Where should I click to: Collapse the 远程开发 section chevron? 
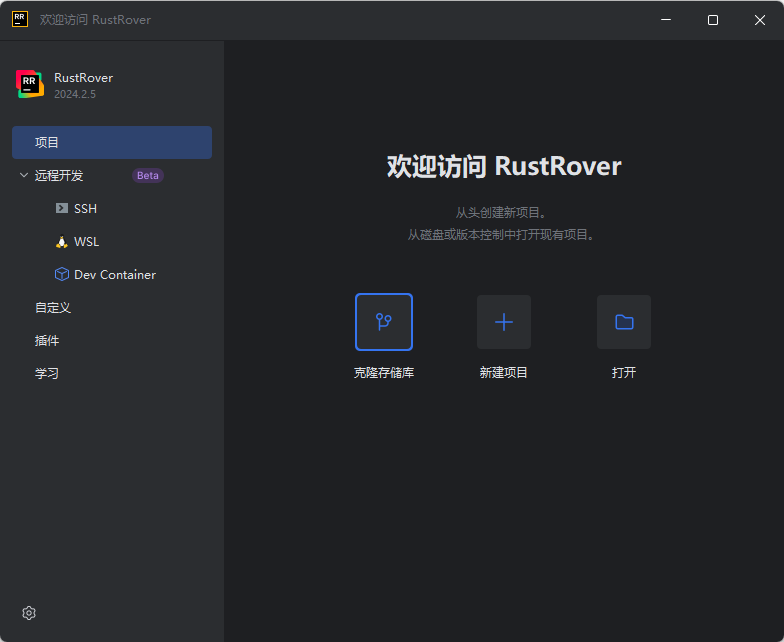pos(24,176)
